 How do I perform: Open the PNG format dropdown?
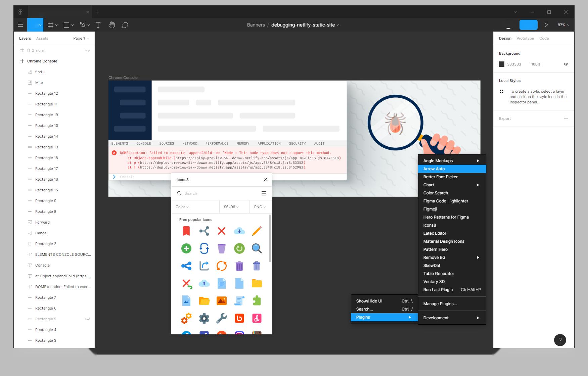(260, 207)
